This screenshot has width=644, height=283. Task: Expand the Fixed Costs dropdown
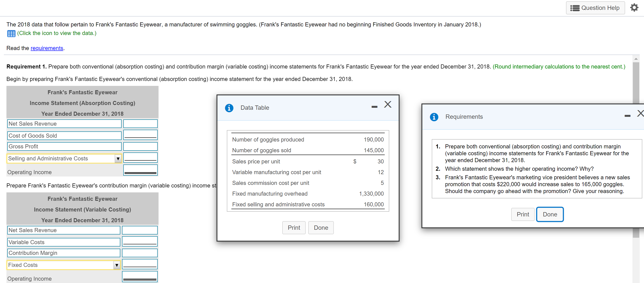pos(116,265)
